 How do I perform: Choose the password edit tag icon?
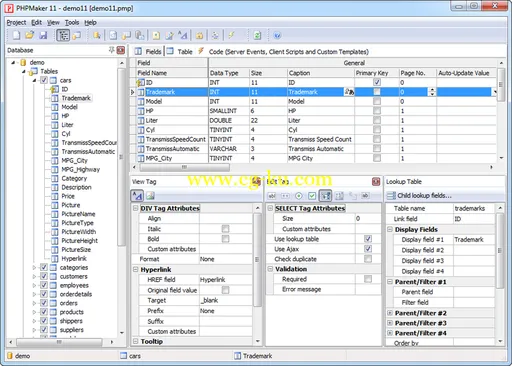tap(285, 196)
